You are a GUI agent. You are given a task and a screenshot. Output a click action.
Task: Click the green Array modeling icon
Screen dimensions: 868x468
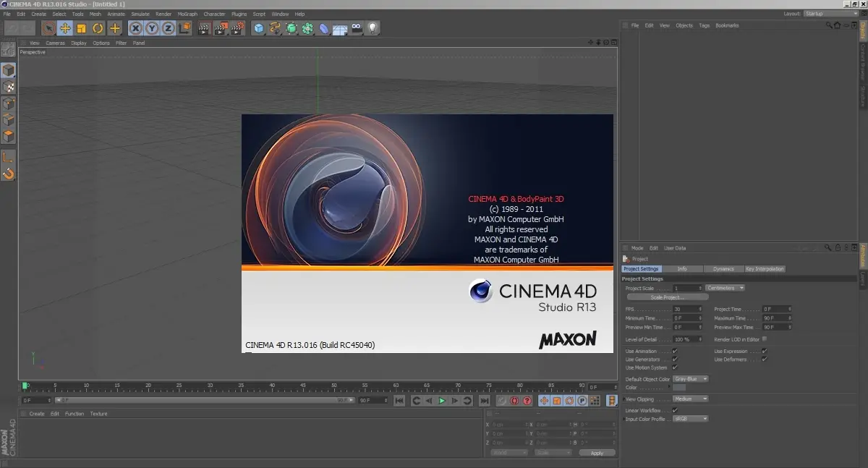click(x=307, y=28)
